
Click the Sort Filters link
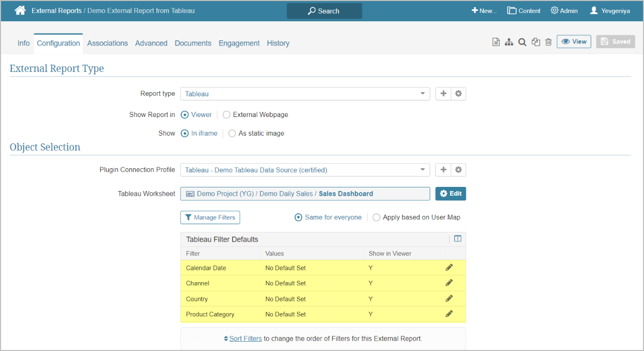(245, 339)
